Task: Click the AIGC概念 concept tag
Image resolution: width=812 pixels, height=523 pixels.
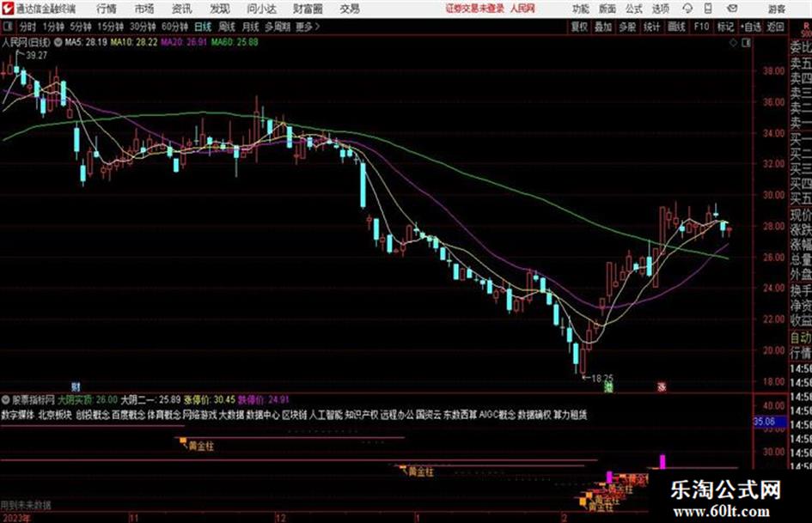Action: coord(498,415)
